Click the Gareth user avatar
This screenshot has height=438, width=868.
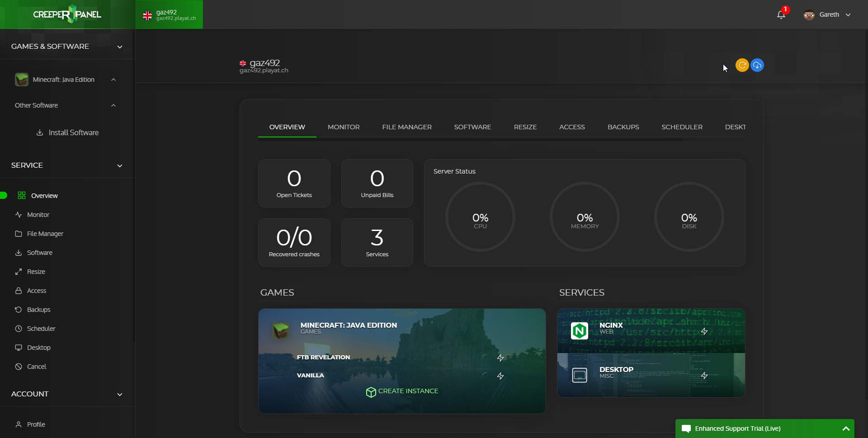click(809, 15)
